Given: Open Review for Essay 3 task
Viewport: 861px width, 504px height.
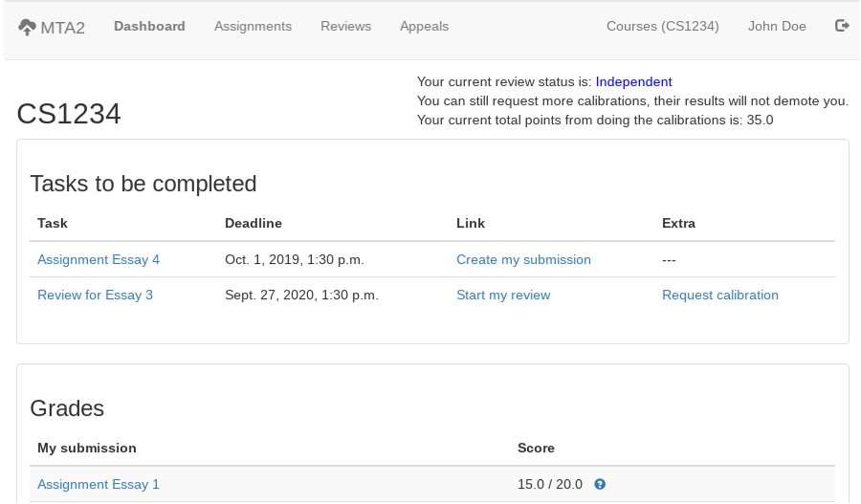Looking at the screenshot, I should (95, 295).
